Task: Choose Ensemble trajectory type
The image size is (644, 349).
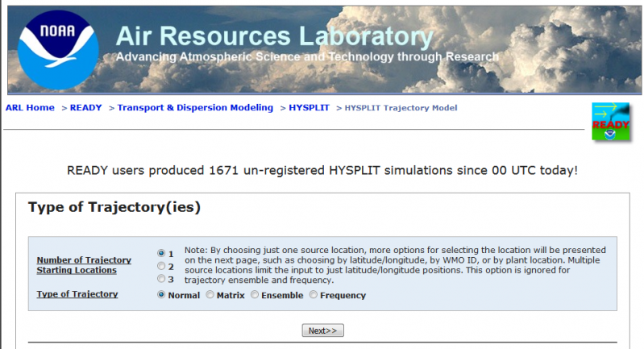Action: click(255, 295)
